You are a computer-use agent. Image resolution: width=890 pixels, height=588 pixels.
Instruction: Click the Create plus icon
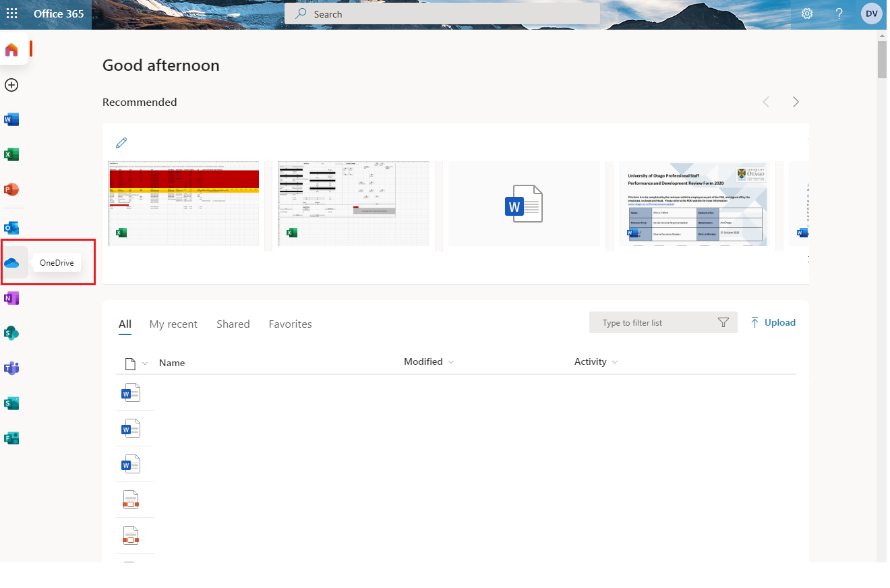[x=11, y=85]
